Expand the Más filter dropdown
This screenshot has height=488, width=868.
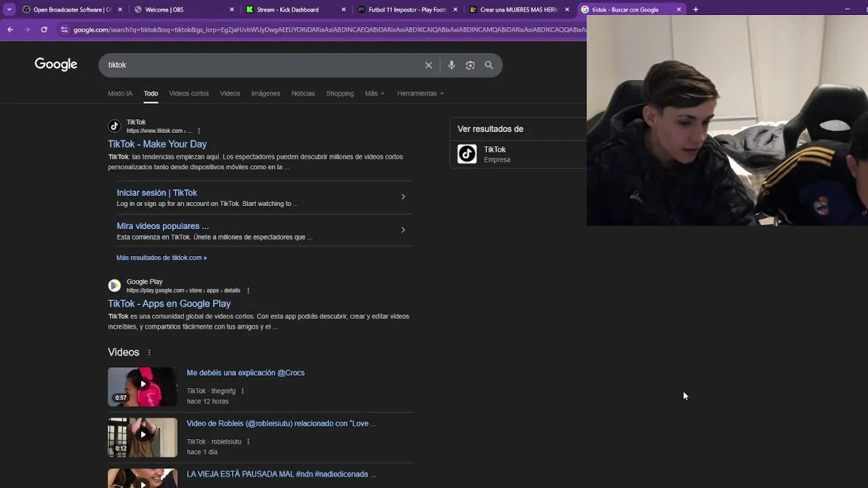click(374, 94)
